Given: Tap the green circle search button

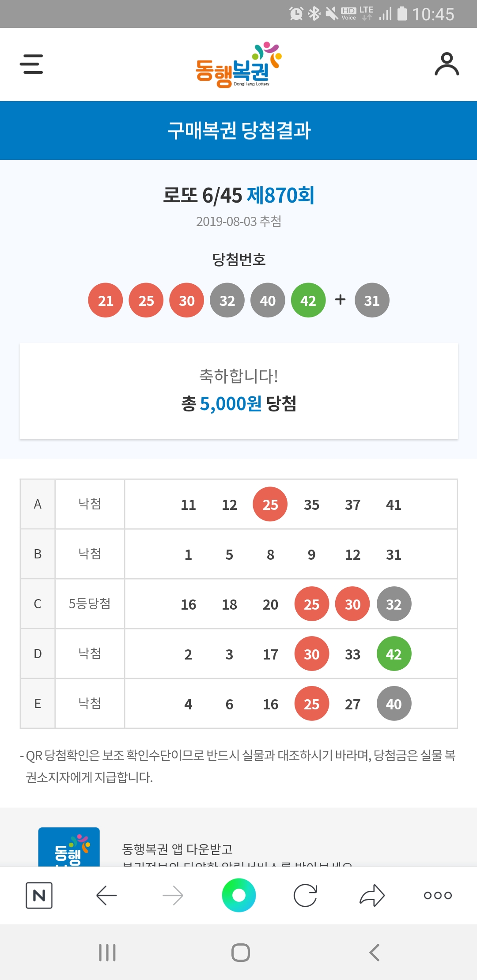Looking at the screenshot, I should [x=238, y=895].
